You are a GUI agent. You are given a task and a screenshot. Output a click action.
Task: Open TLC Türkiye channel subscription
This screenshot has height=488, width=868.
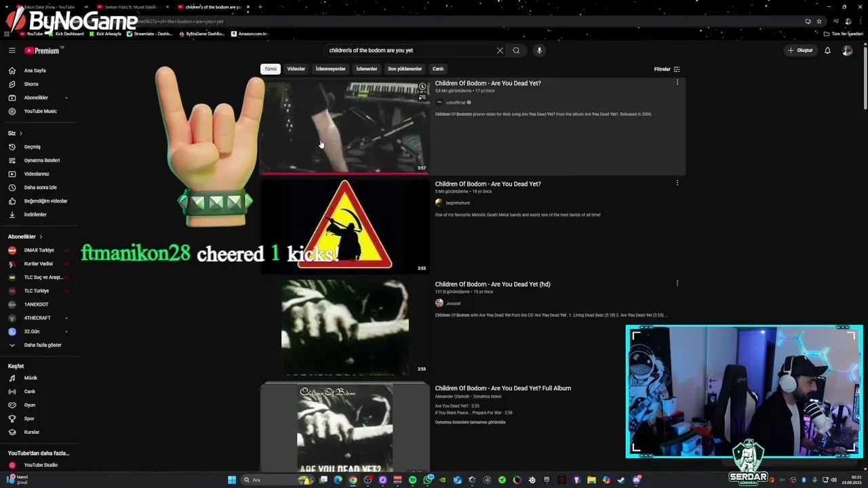click(x=39, y=291)
